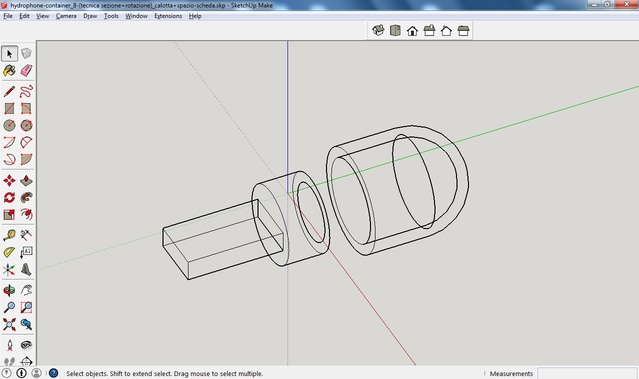
Task: Choose the Follow Me tool
Action: coord(26,197)
